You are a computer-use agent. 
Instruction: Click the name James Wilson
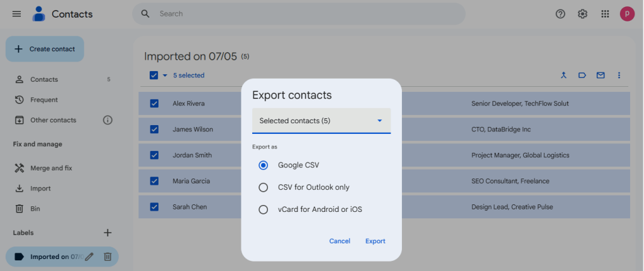click(192, 130)
